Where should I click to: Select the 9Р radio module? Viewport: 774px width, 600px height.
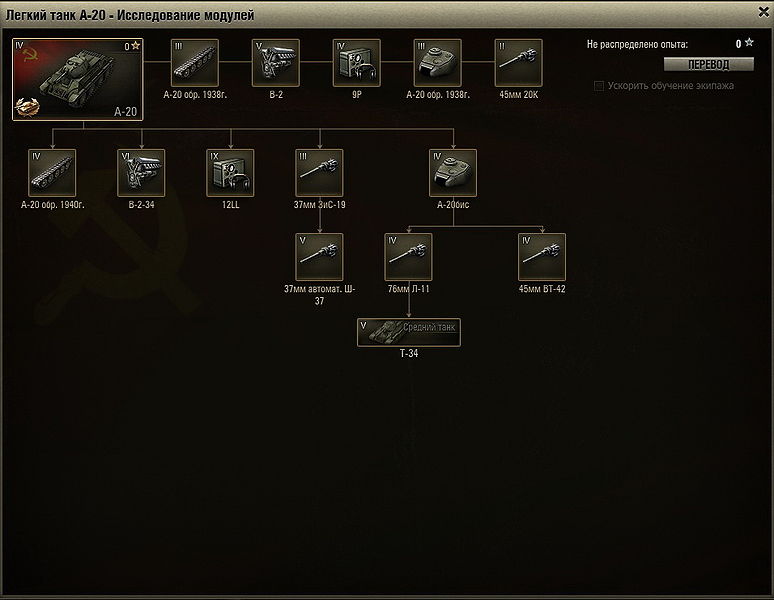pyautogui.click(x=356, y=63)
